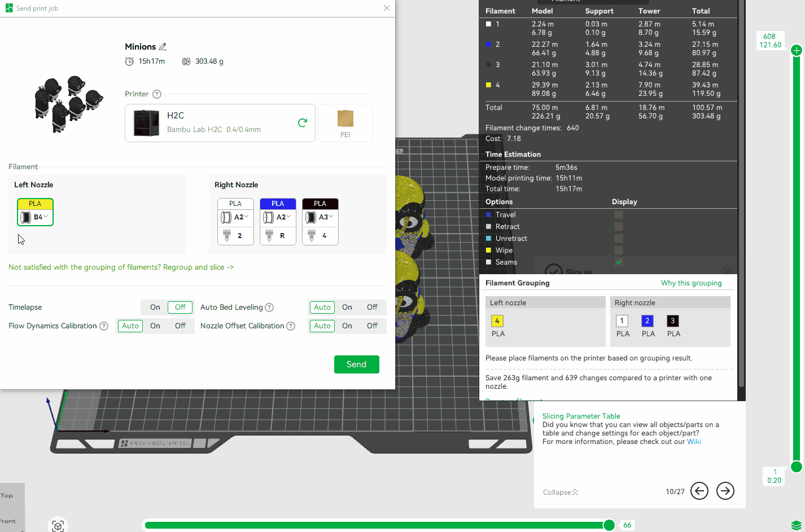
Task: Click right panel vertical scrollbar
Action: [x=742, y=194]
